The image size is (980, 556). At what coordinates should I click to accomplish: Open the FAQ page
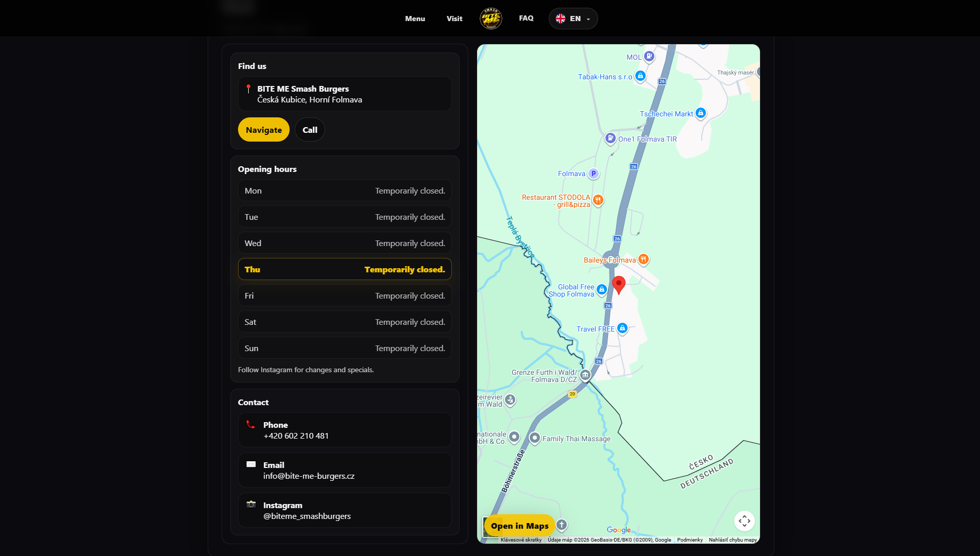coord(526,18)
